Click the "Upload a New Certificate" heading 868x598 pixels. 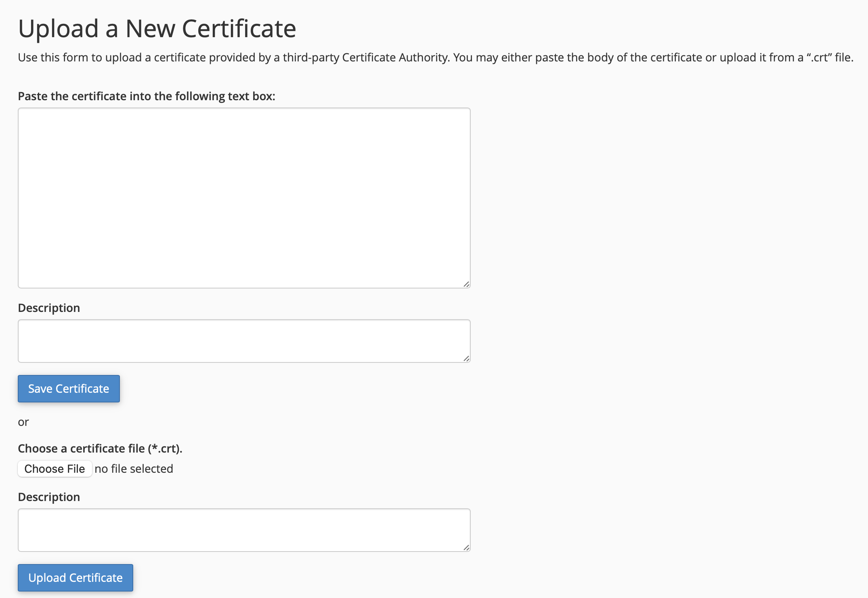coord(157,29)
